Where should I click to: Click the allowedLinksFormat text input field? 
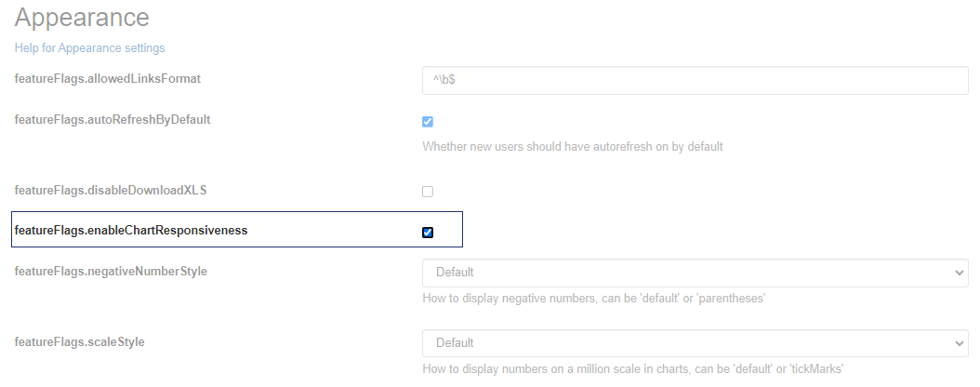tap(695, 80)
